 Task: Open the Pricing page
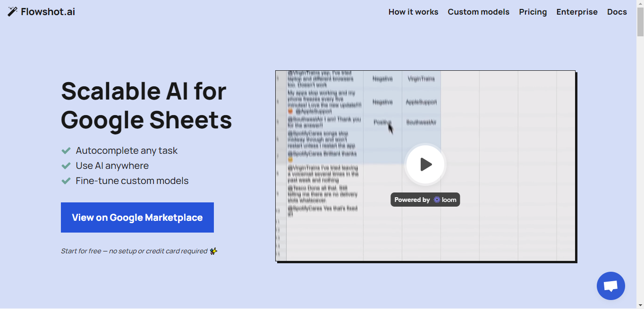click(533, 12)
